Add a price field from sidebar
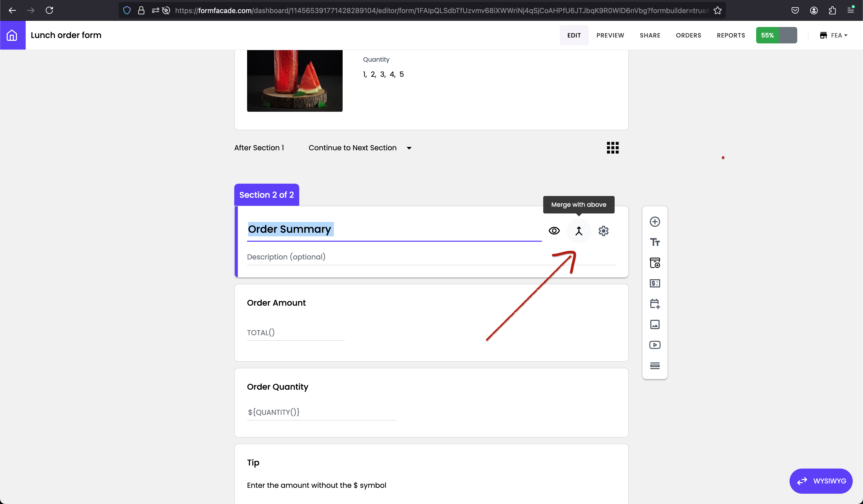 click(654, 284)
